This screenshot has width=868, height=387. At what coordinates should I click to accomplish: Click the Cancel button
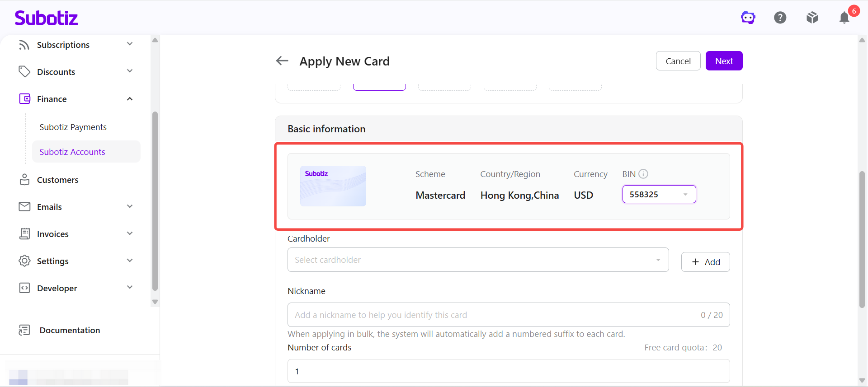(x=678, y=61)
